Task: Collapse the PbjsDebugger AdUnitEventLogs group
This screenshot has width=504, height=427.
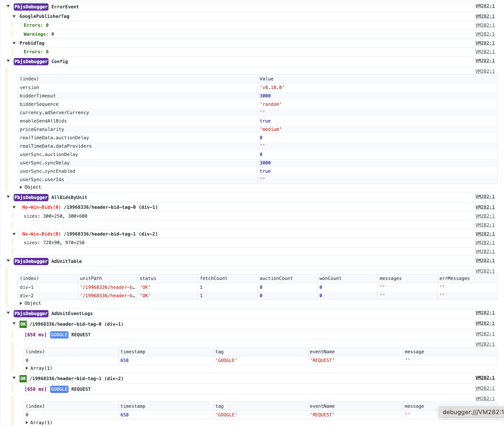Action: 8,313
